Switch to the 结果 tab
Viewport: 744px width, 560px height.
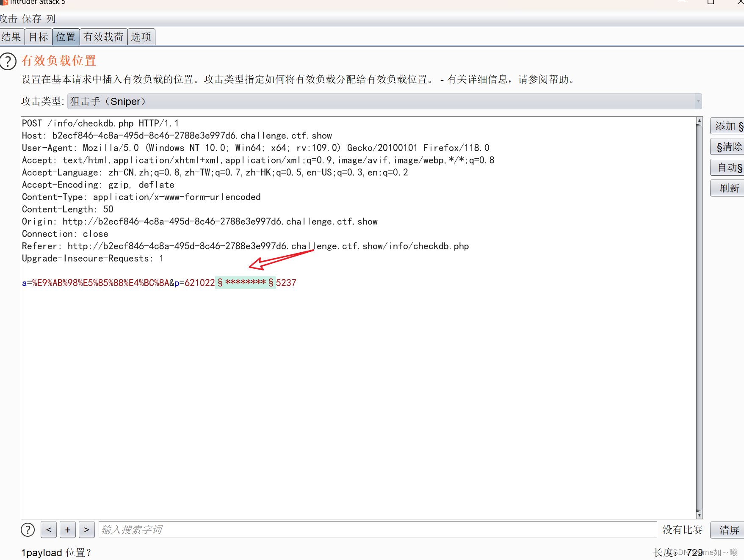click(12, 37)
